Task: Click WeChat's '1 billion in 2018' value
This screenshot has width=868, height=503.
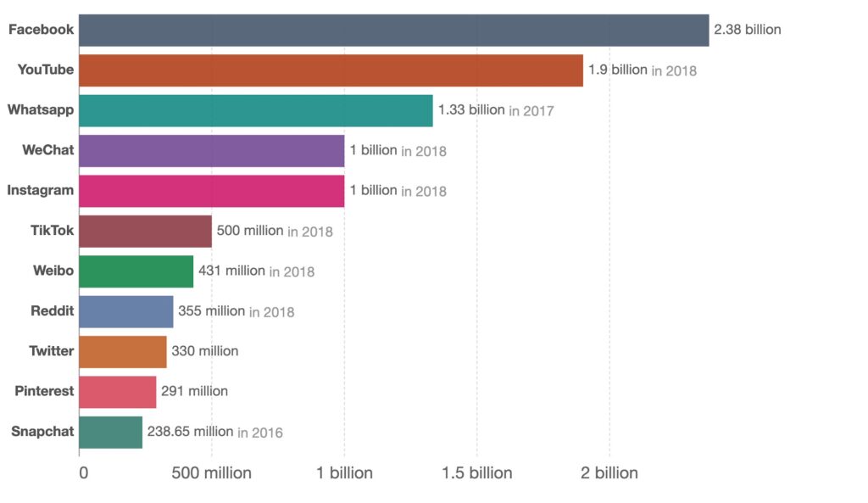Action: (398, 150)
